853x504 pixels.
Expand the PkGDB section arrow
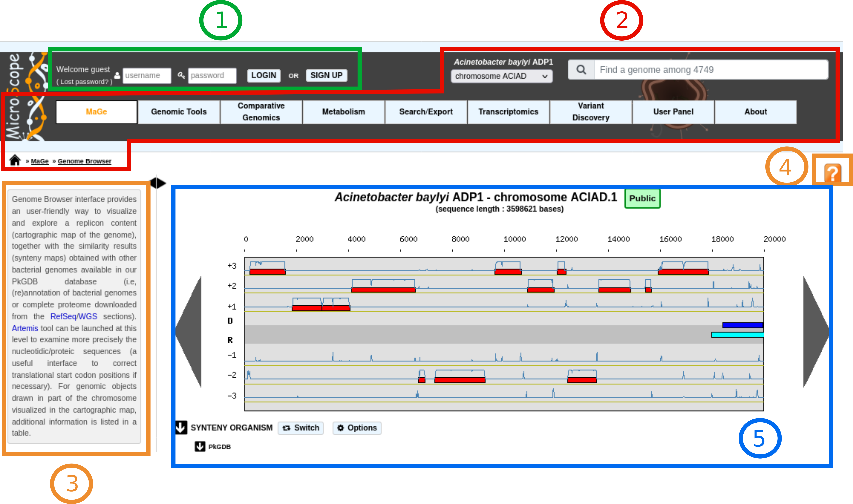pos(200,447)
